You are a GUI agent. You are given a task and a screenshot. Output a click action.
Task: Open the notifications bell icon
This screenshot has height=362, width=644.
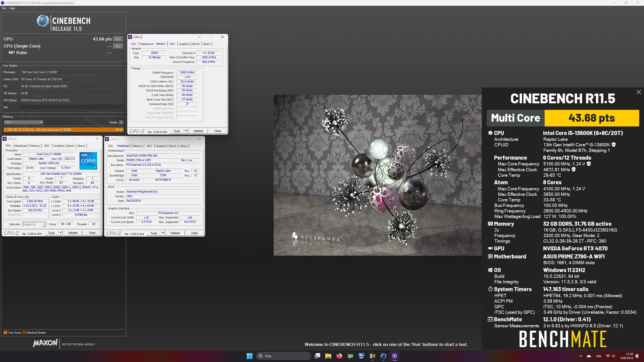point(637,356)
